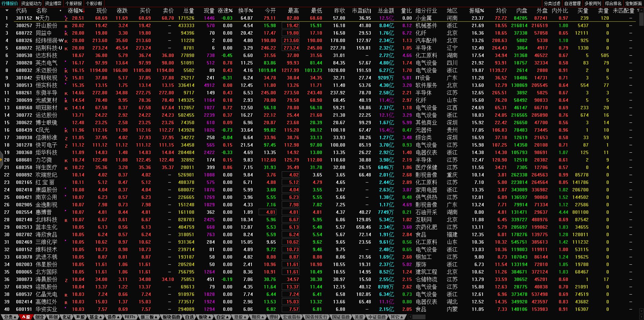
Task: Sort by the 总金额 column header
Action: tap(386, 11)
